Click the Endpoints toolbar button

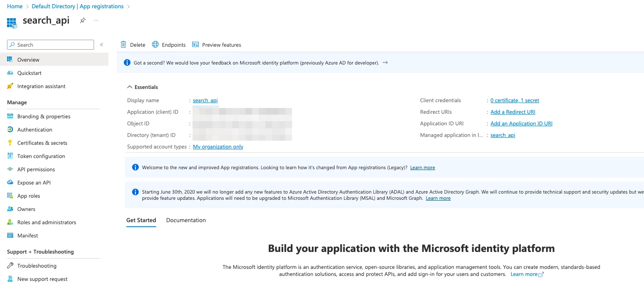click(x=169, y=45)
